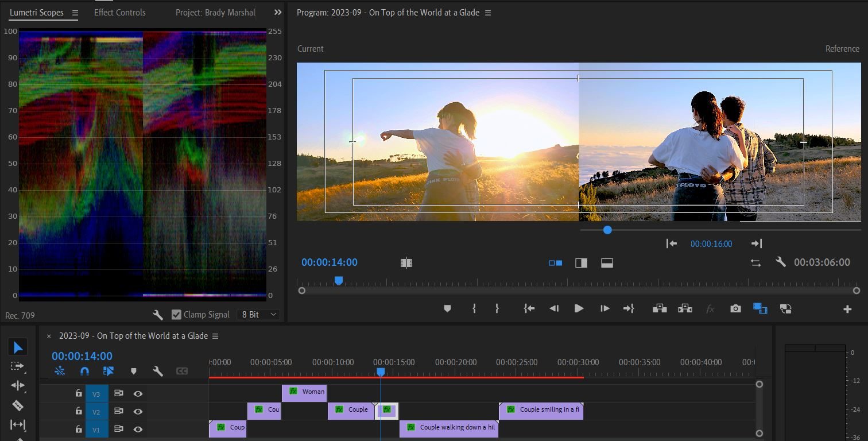Open the Program monitor panel menu

(x=488, y=13)
